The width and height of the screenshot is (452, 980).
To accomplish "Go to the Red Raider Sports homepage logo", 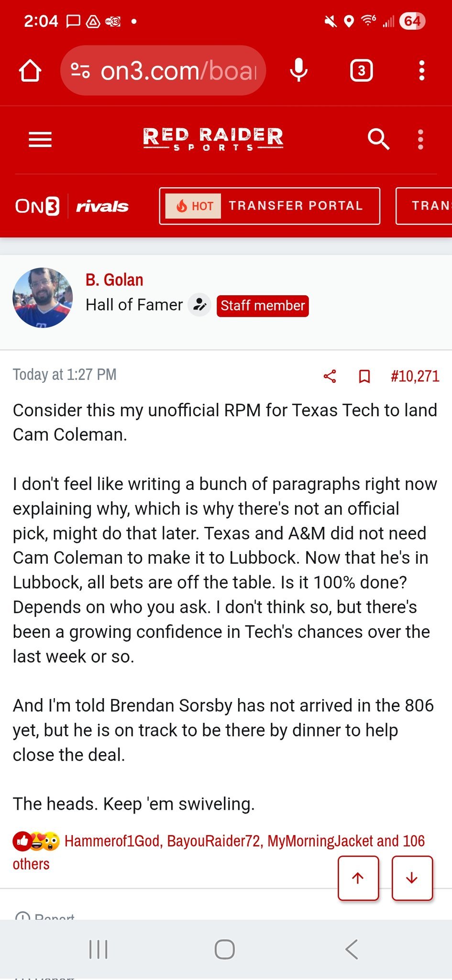I will [x=213, y=139].
